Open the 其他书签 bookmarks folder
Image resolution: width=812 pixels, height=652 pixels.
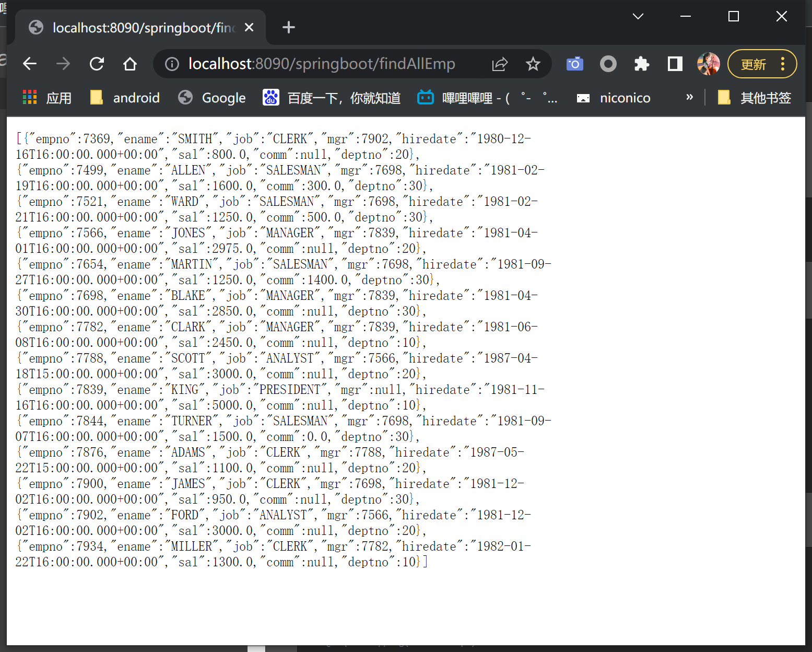[x=754, y=98]
